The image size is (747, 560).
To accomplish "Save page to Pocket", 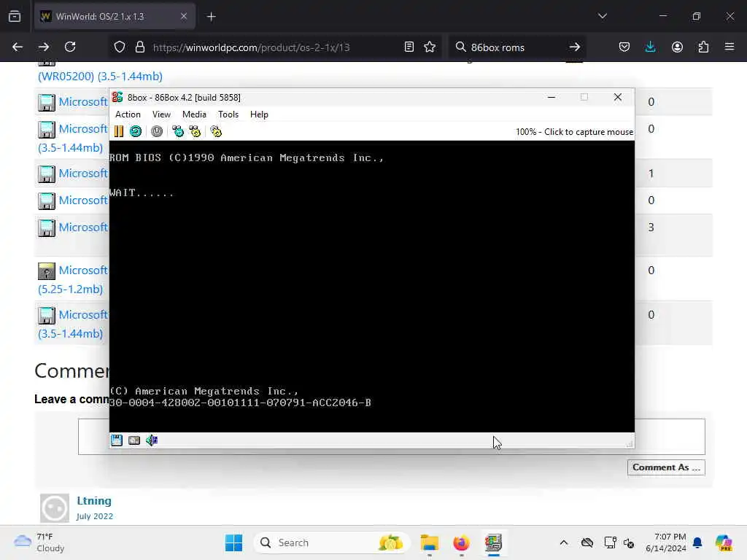I will point(624,47).
